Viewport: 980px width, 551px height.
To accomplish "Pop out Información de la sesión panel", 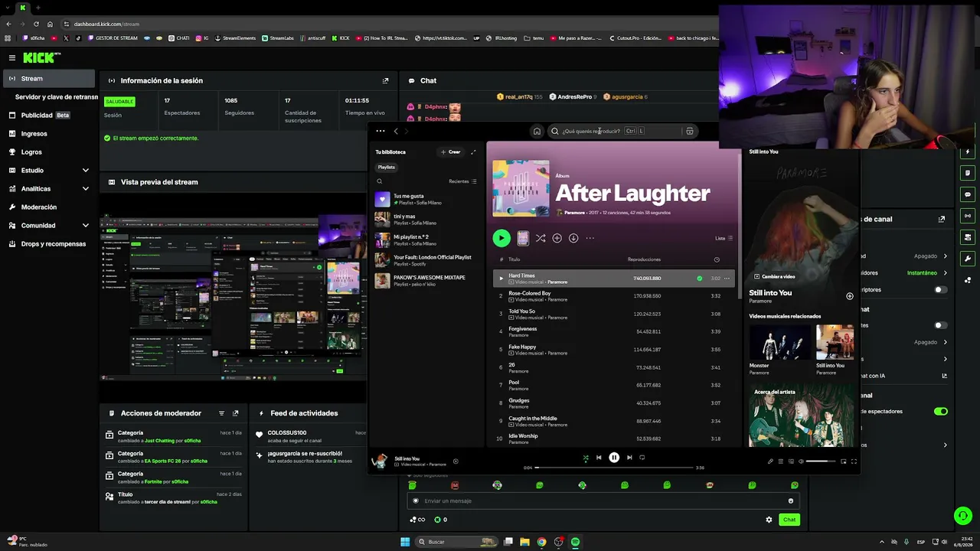I will coord(385,80).
